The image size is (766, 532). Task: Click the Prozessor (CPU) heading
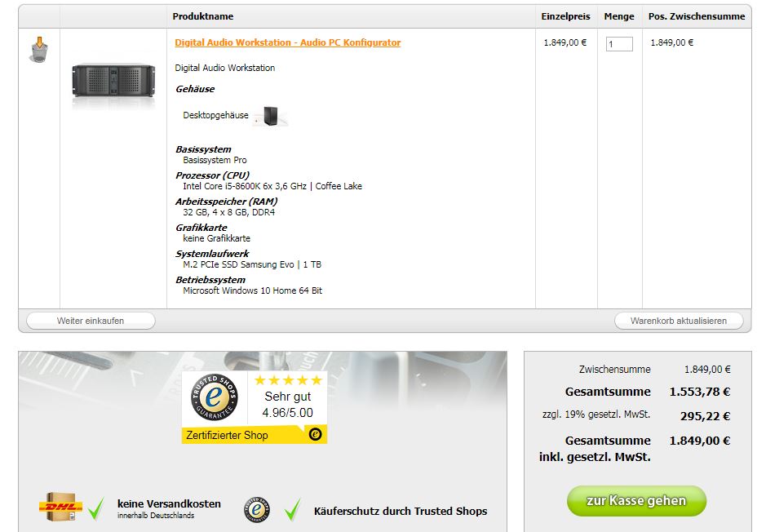(212, 175)
